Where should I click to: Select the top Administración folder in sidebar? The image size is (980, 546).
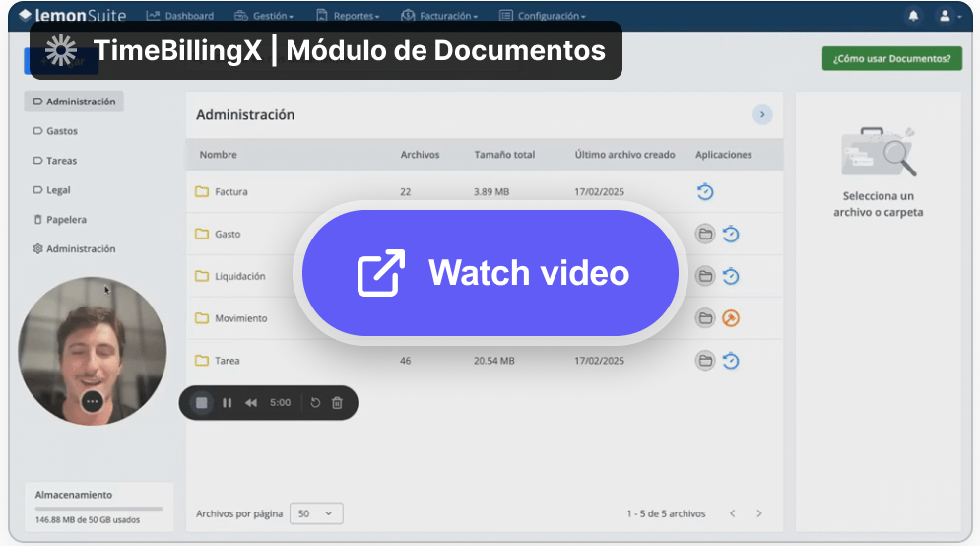click(74, 102)
